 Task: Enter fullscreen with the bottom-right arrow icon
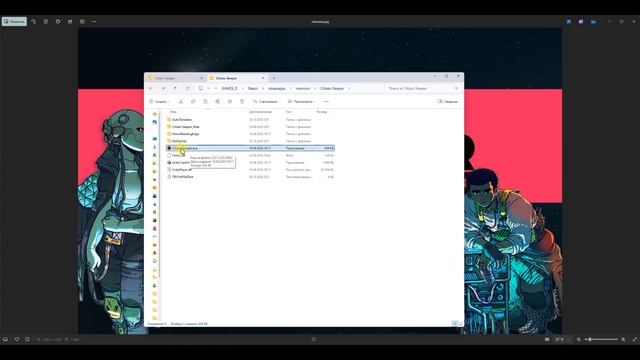pyautogui.click(x=635, y=339)
